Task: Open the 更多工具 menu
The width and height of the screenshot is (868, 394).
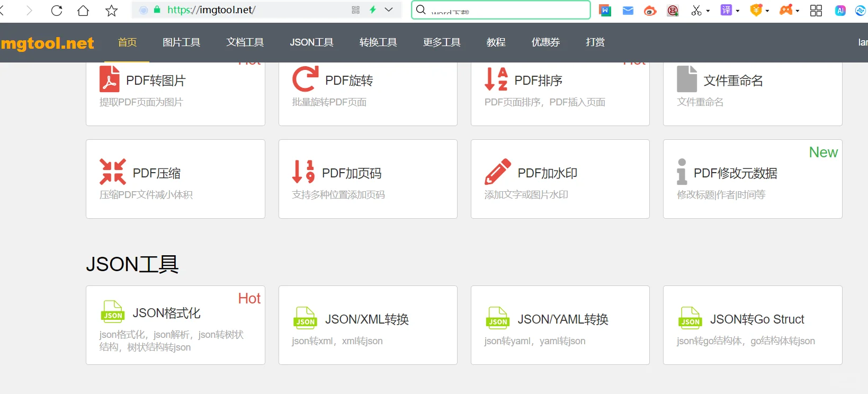Action: [442, 42]
